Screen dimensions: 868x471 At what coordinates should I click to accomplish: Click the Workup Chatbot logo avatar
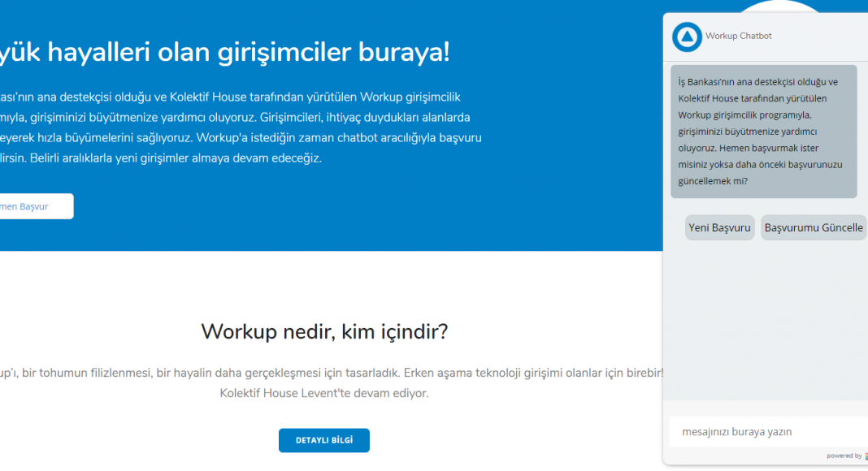(687, 37)
